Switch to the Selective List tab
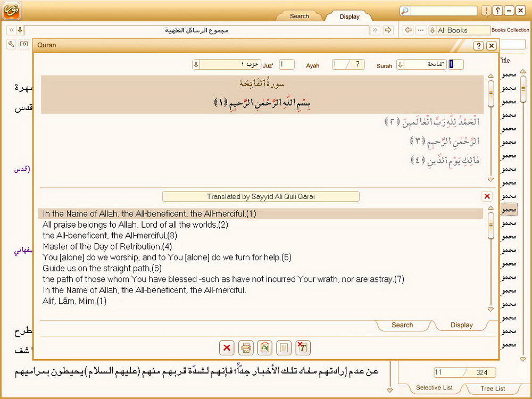The image size is (532, 399). pos(434,388)
